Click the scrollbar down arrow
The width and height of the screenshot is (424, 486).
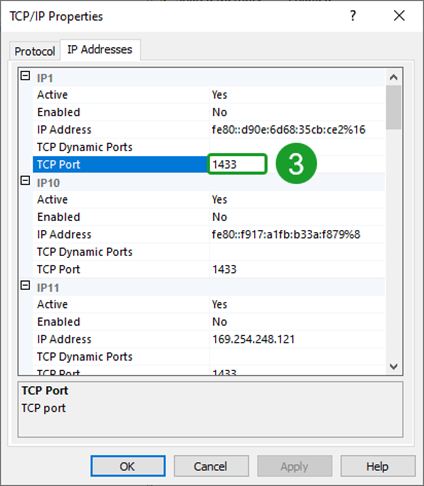394,367
